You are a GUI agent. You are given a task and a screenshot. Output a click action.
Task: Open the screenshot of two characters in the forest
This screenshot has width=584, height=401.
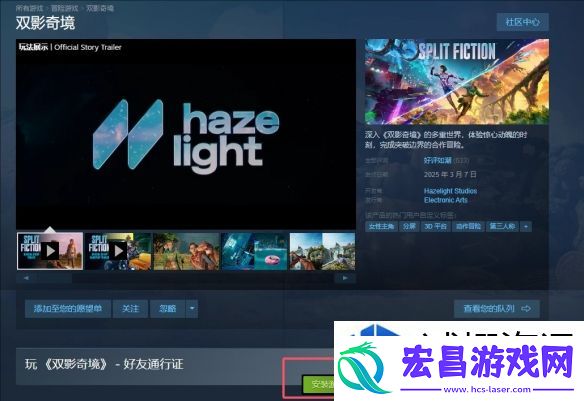[x=186, y=251]
